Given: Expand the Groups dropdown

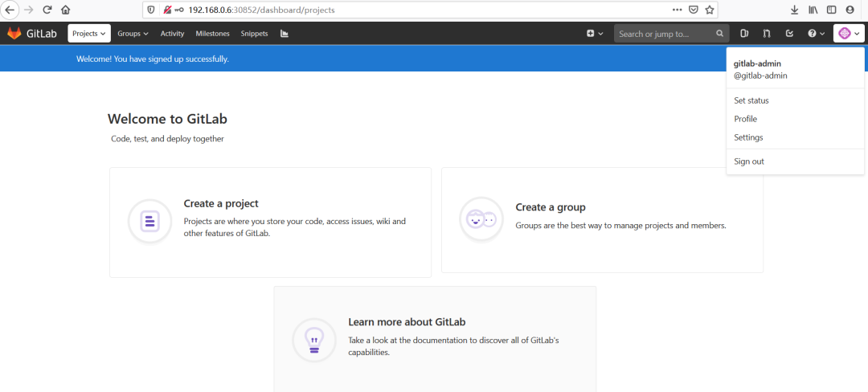Looking at the screenshot, I should (x=133, y=34).
